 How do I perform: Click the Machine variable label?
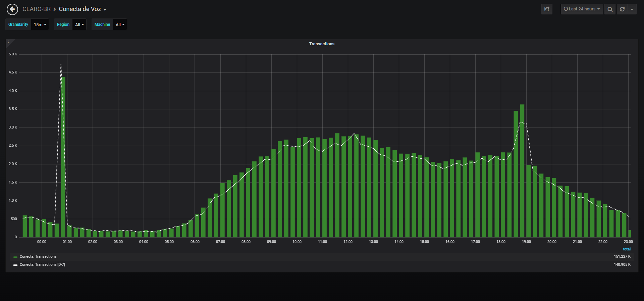tap(102, 24)
